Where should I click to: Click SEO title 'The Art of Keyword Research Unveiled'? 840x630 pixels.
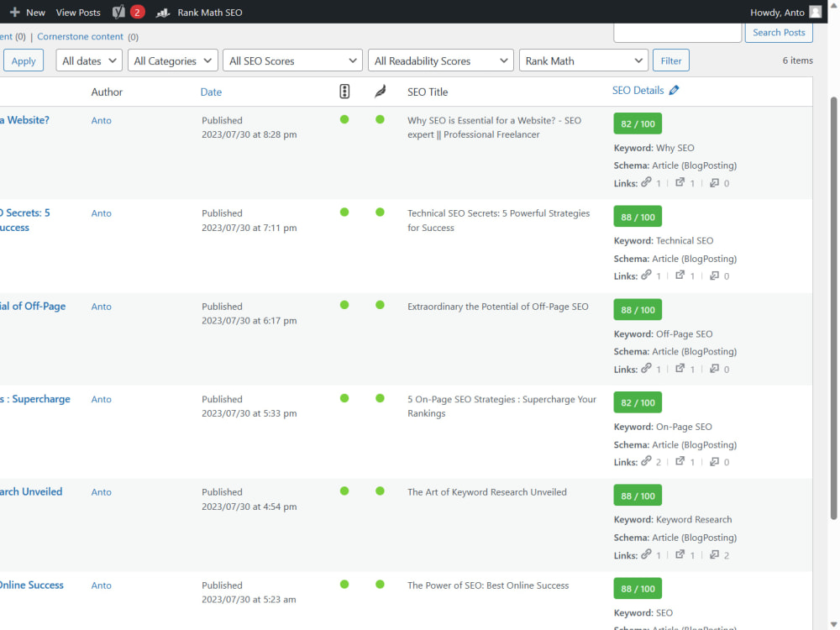486,491
